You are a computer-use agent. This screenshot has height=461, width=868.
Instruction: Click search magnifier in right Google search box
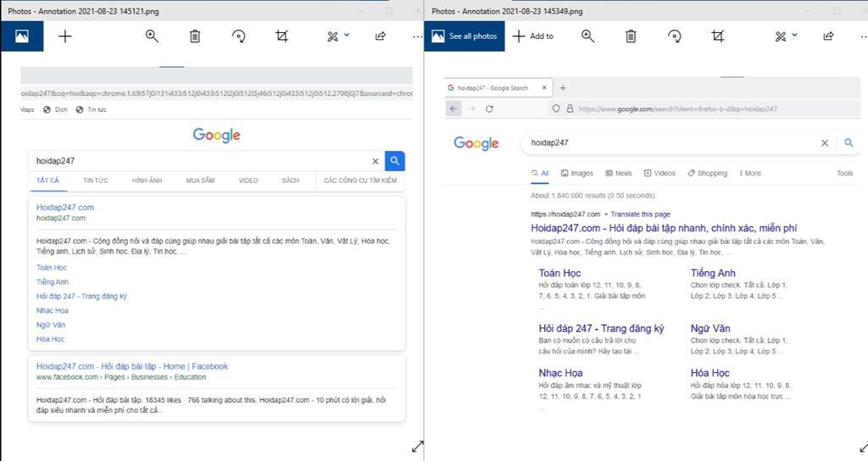click(x=849, y=142)
